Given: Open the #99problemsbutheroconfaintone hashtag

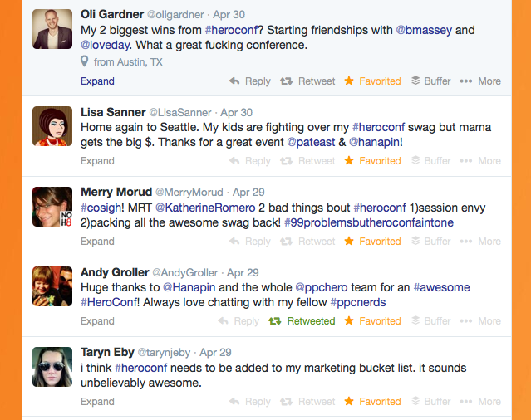Looking at the screenshot, I should (369, 222).
